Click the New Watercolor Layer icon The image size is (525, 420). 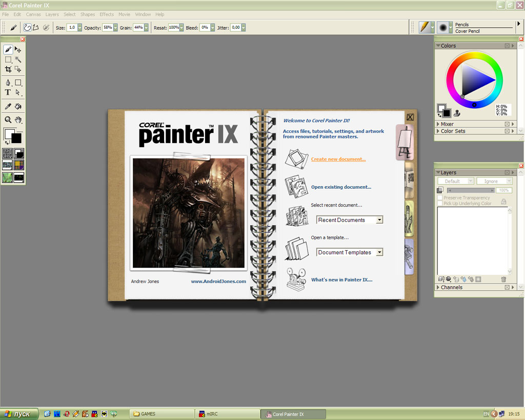(463, 279)
